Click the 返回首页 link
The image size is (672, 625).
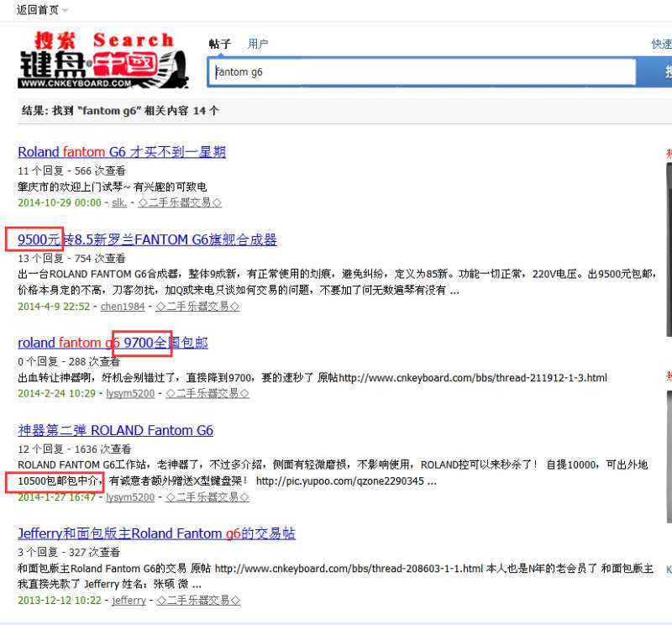pyautogui.click(x=37, y=10)
